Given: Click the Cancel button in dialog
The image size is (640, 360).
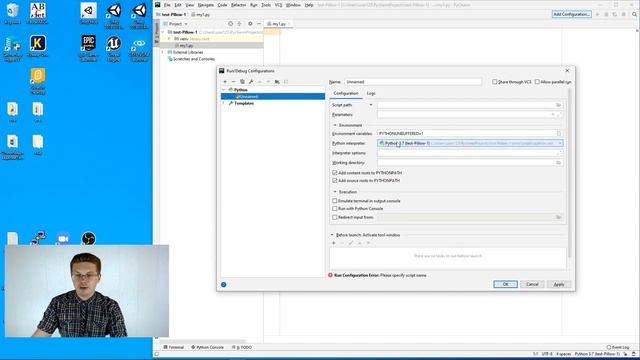Looking at the screenshot, I should pyautogui.click(x=532, y=284).
